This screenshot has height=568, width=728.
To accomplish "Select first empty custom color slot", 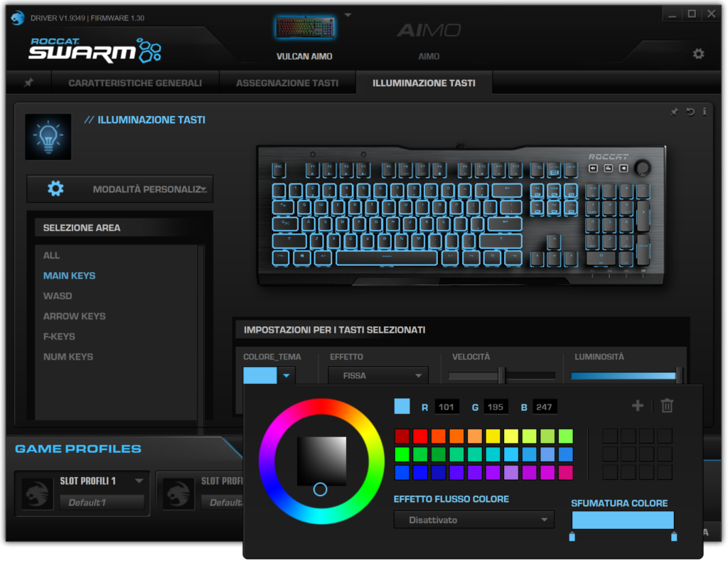I will [x=610, y=436].
